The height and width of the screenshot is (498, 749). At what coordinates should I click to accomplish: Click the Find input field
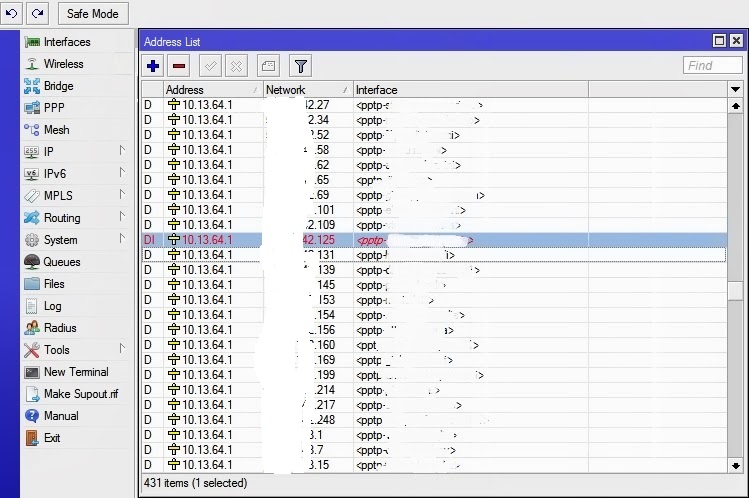click(x=713, y=65)
